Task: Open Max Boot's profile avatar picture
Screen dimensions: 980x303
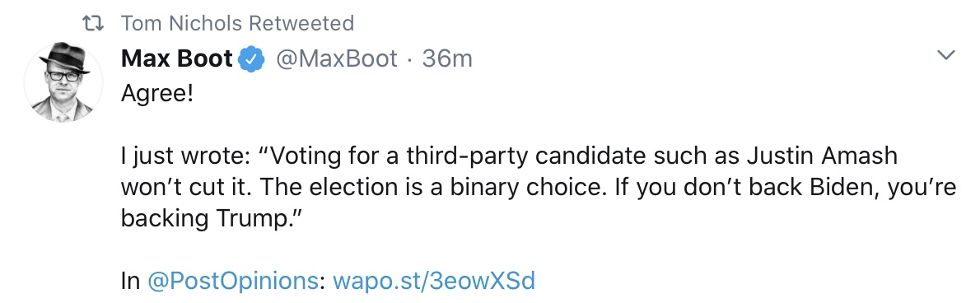Action: click(x=63, y=82)
